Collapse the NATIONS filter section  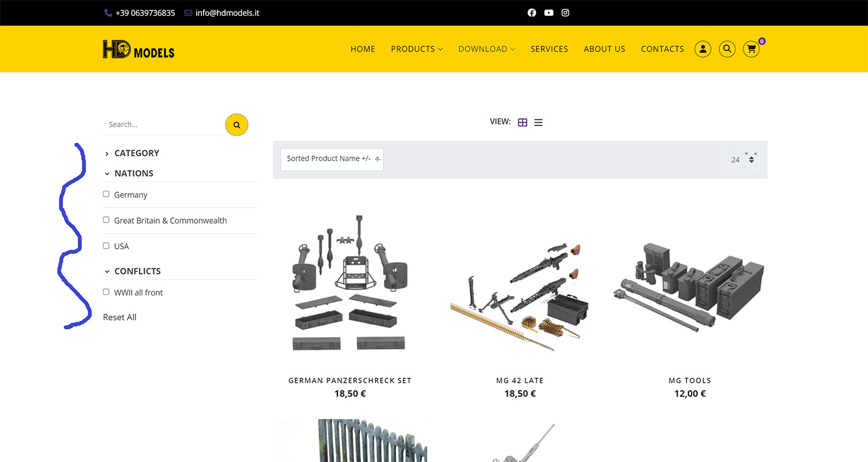click(134, 173)
